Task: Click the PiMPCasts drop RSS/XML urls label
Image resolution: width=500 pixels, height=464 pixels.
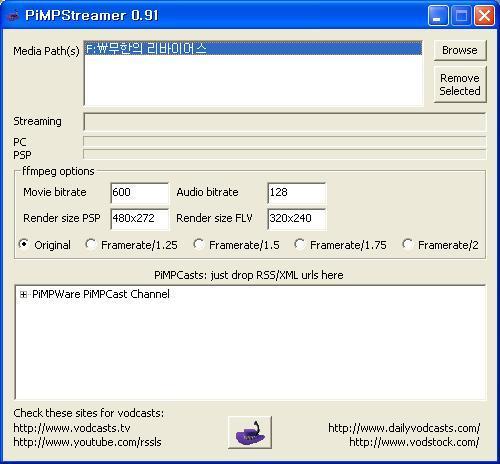Action: pos(249,275)
